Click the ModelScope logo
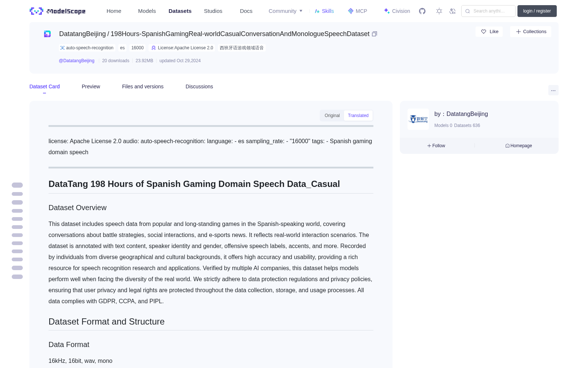This screenshot has height=368, width=588. (x=58, y=11)
